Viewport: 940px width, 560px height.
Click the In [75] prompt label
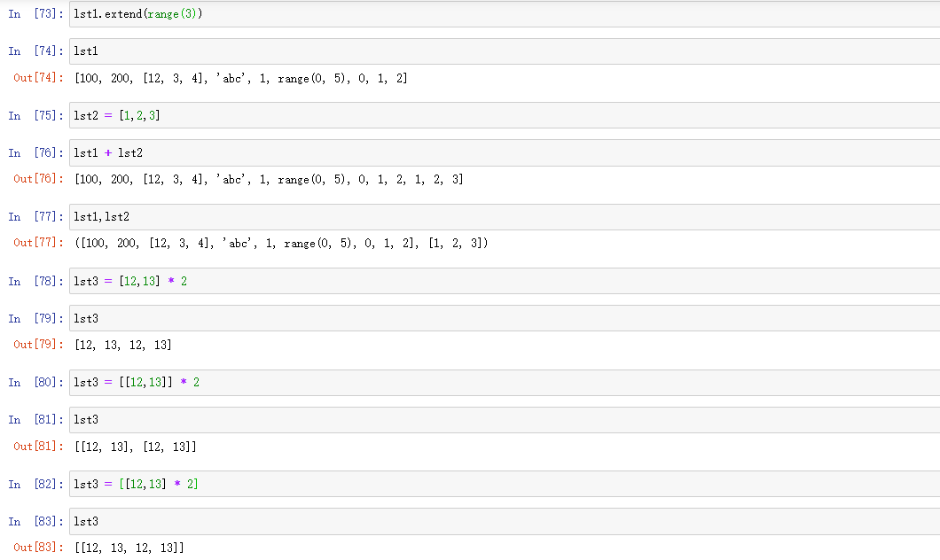35,116
